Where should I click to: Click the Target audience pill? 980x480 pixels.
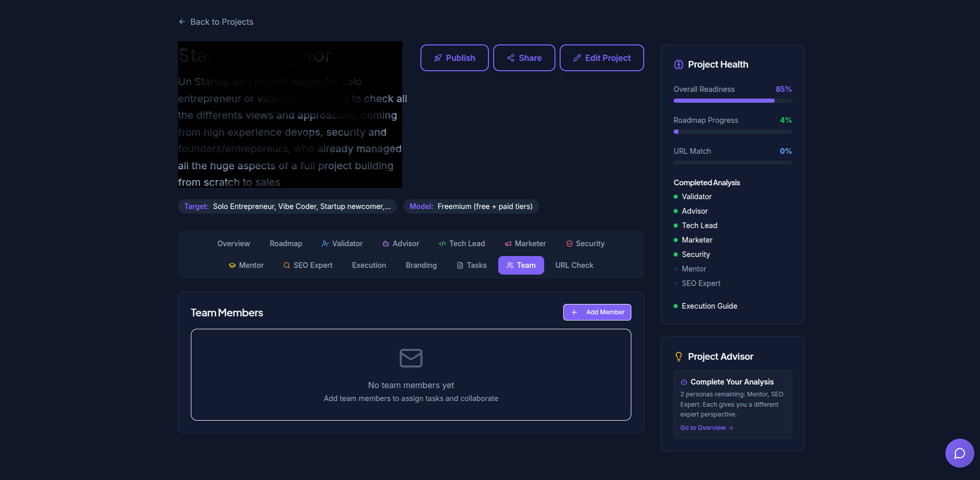point(287,206)
